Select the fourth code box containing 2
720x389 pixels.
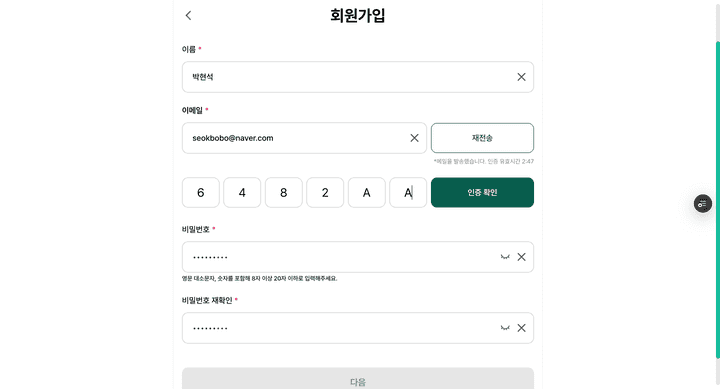[x=325, y=192]
